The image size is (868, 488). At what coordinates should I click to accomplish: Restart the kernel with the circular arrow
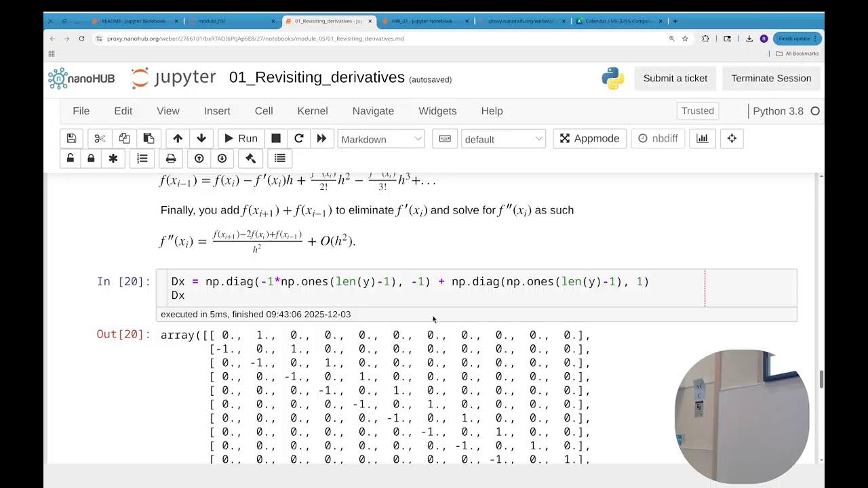tap(298, 138)
